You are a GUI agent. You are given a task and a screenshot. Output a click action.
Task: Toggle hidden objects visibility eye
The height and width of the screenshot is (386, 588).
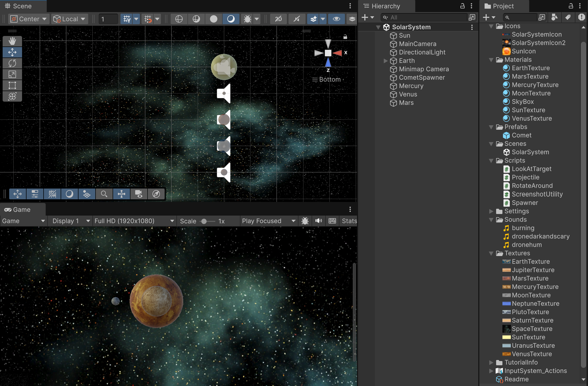click(x=336, y=19)
